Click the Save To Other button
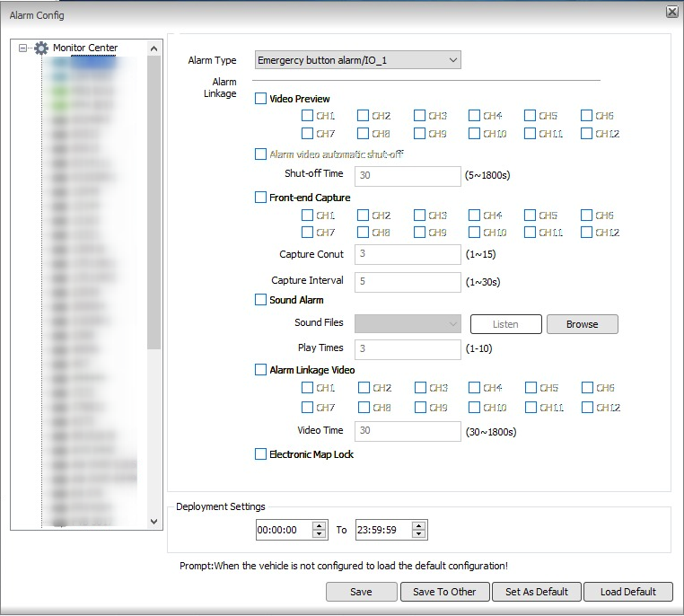This screenshot has width=684, height=616. 444,592
